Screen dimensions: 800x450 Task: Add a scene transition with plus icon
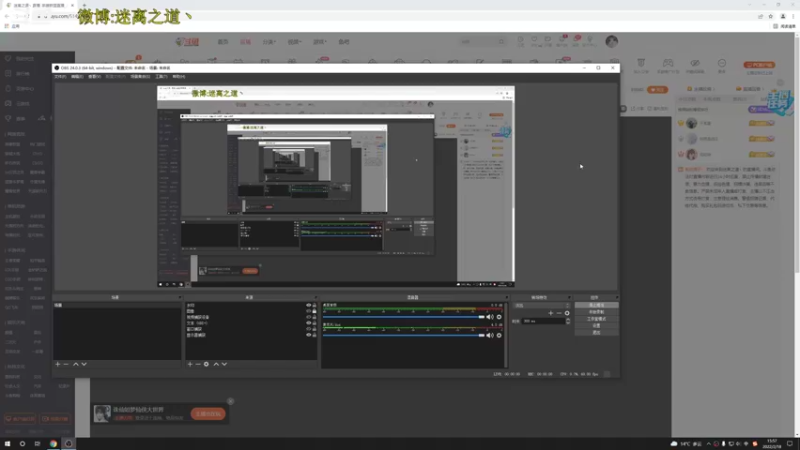pos(551,313)
